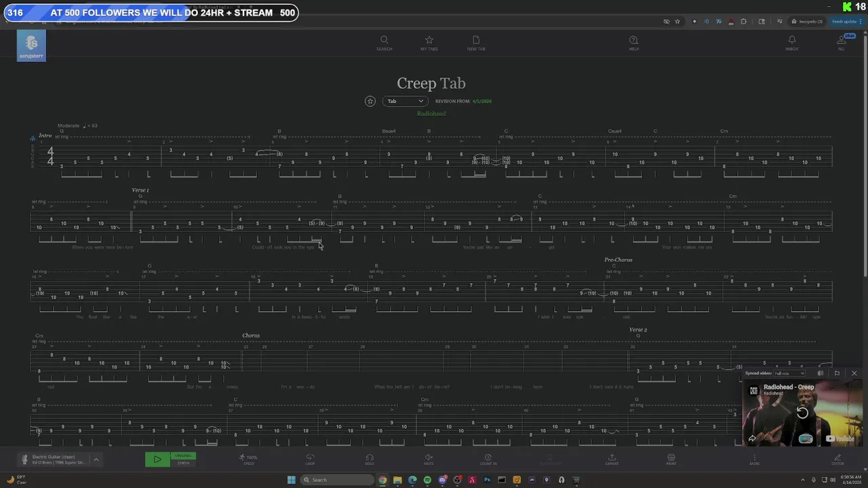Share the YouTube video via arrow icon
The width and height of the screenshot is (868, 488).
pos(752,439)
